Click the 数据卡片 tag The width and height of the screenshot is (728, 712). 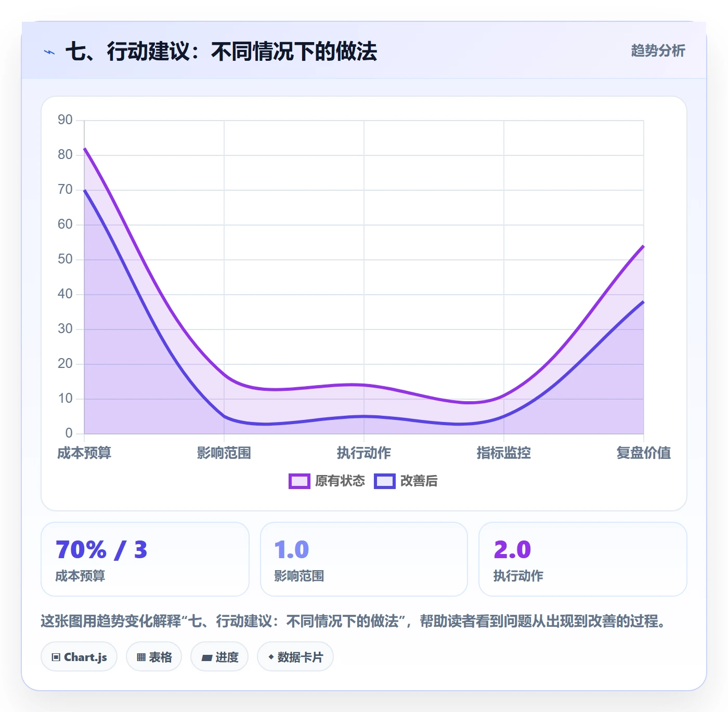(295, 657)
